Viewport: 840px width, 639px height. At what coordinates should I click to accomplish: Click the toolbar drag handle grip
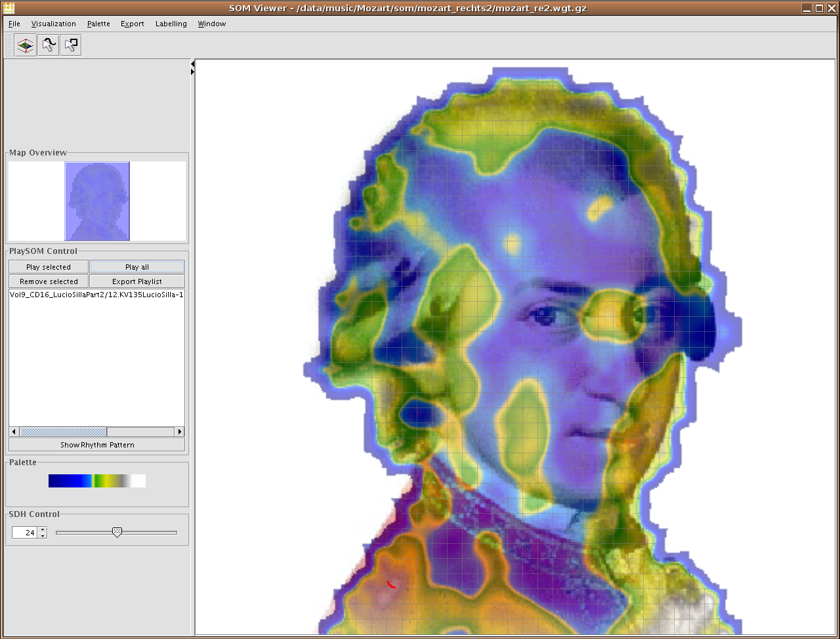coord(9,45)
